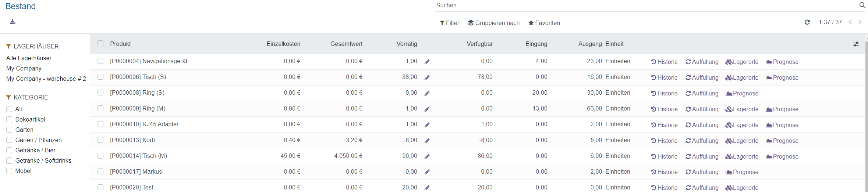Click into the Suchen search field
The width and height of the screenshot is (868, 192).
tap(644, 6)
